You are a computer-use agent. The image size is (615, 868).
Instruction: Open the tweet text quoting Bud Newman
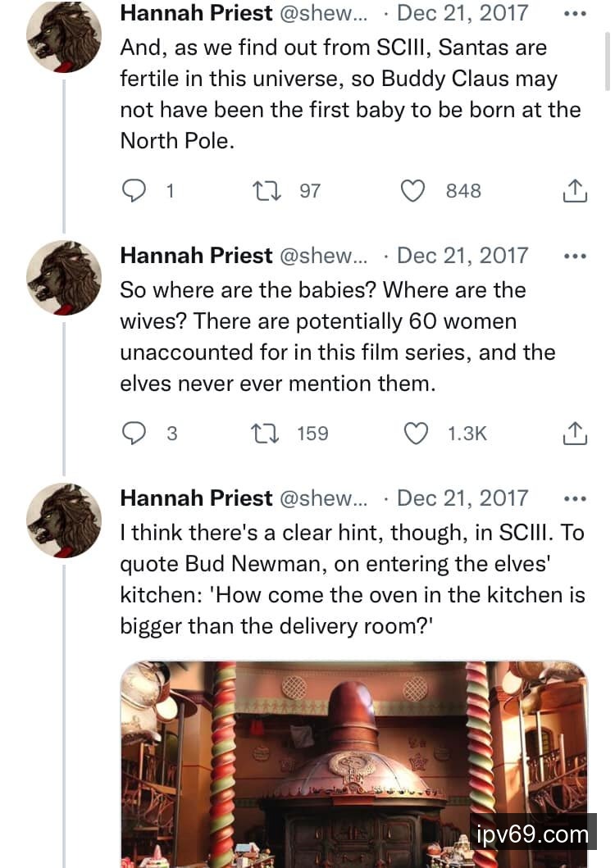pos(353,579)
